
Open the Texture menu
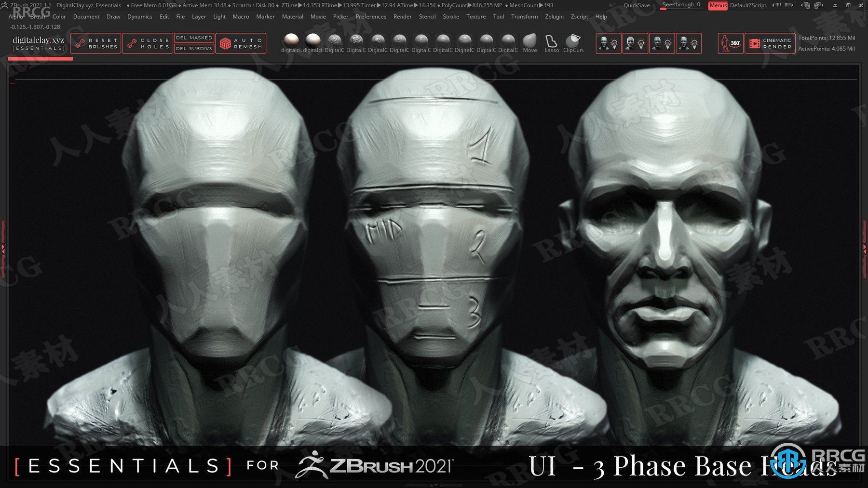tap(476, 16)
